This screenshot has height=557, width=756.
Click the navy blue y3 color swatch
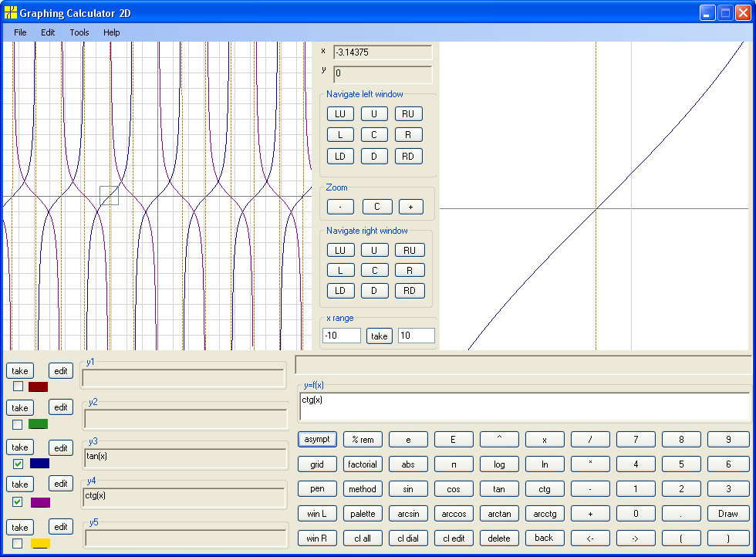click(x=39, y=464)
